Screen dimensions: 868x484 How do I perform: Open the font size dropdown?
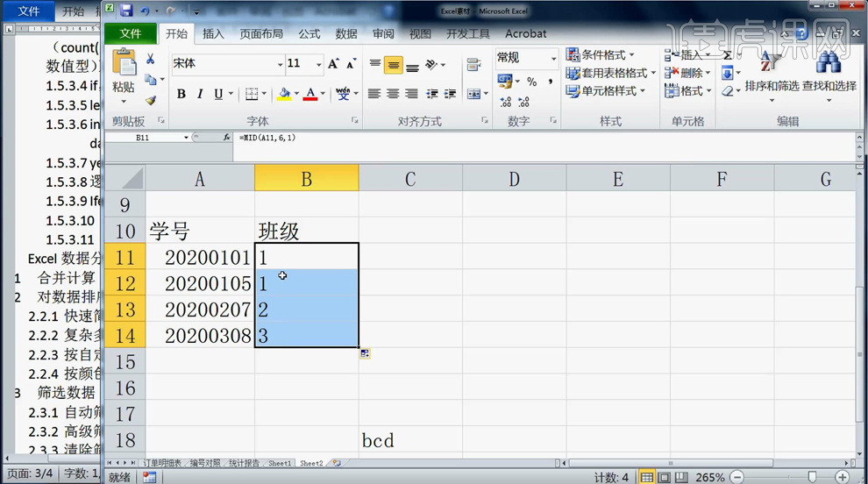319,65
